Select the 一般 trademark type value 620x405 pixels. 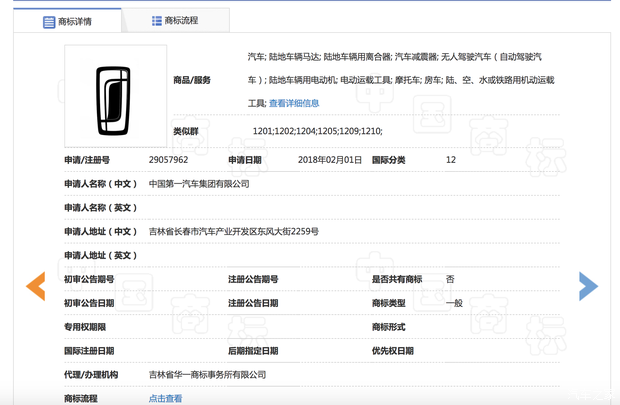[454, 303]
